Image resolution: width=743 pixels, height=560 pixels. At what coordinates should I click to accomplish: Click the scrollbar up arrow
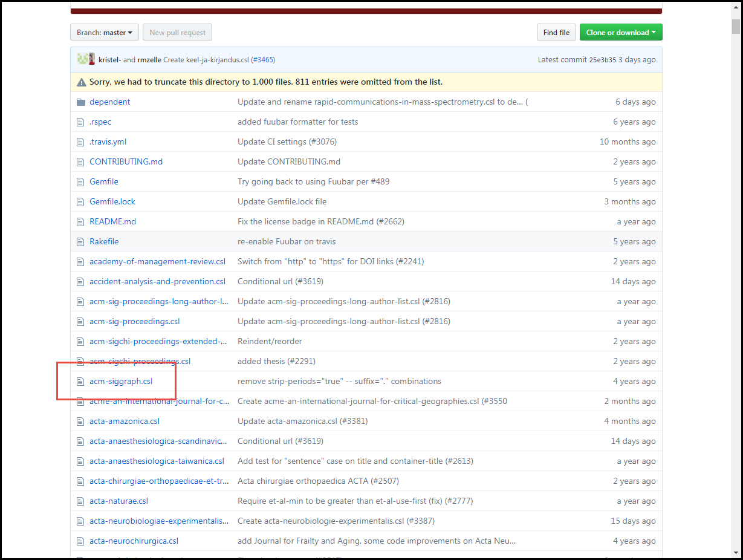click(x=736, y=8)
